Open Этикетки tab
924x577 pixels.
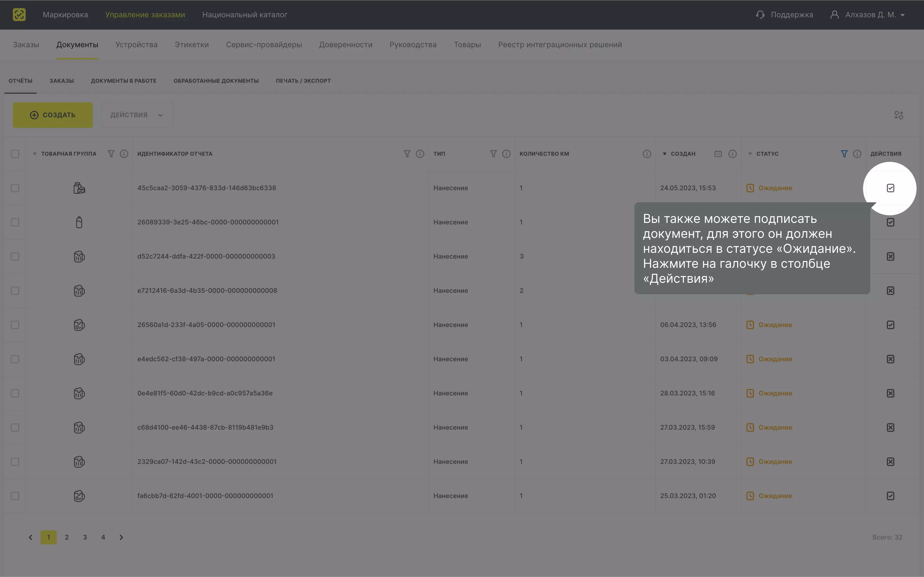pos(192,45)
